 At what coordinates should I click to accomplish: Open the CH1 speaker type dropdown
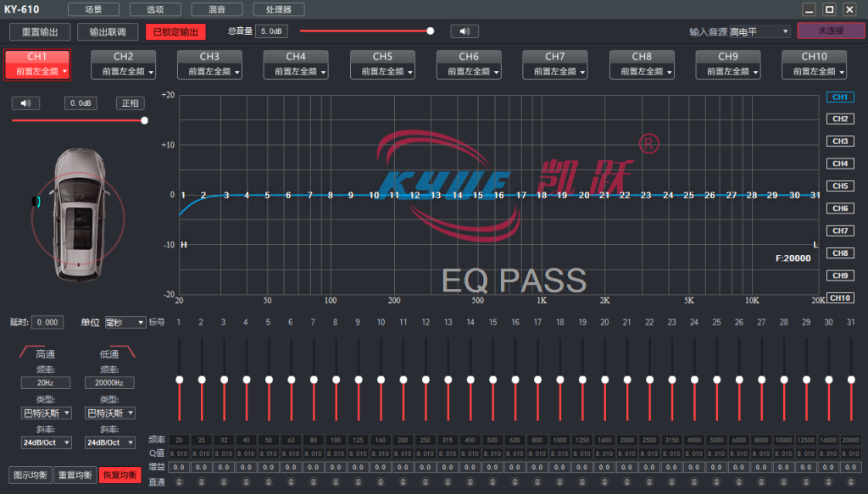click(x=37, y=71)
